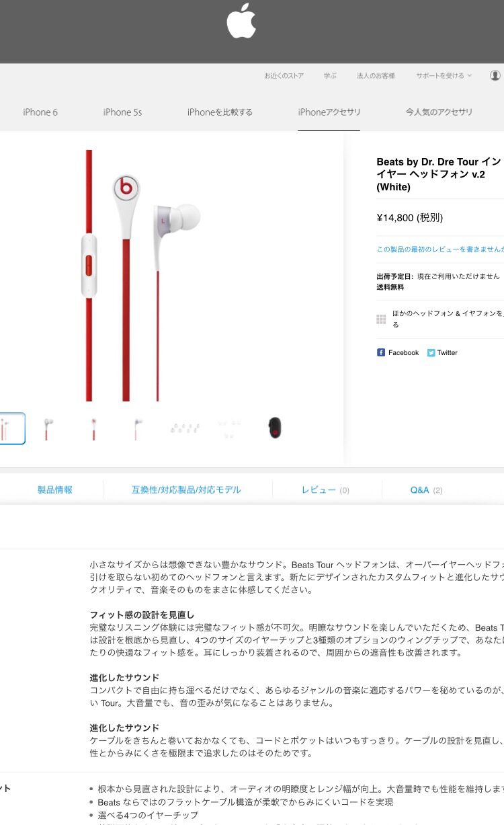Open the iPhone 6 tab
Viewport: 504px width, 825px height.
(x=40, y=112)
